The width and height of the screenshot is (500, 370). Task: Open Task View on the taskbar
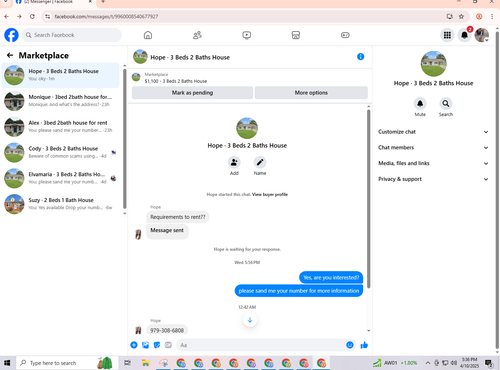coord(127,363)
